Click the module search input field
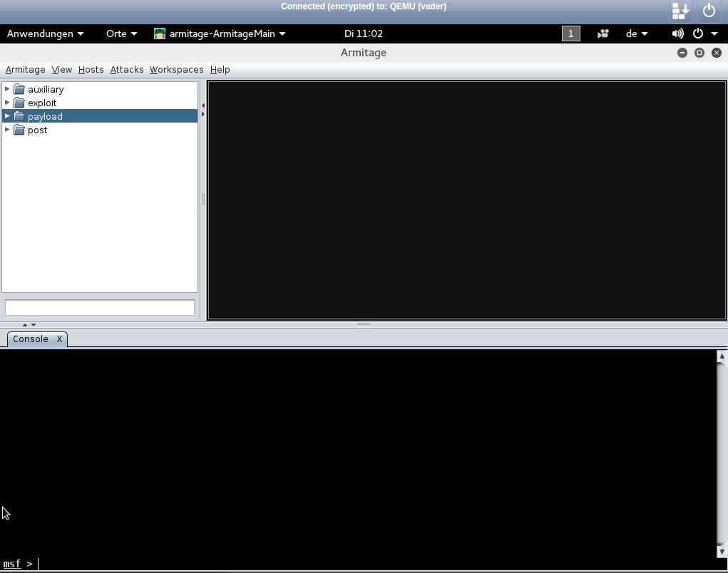The width and height of the screenshot is (728, 573). pos(100,307)
